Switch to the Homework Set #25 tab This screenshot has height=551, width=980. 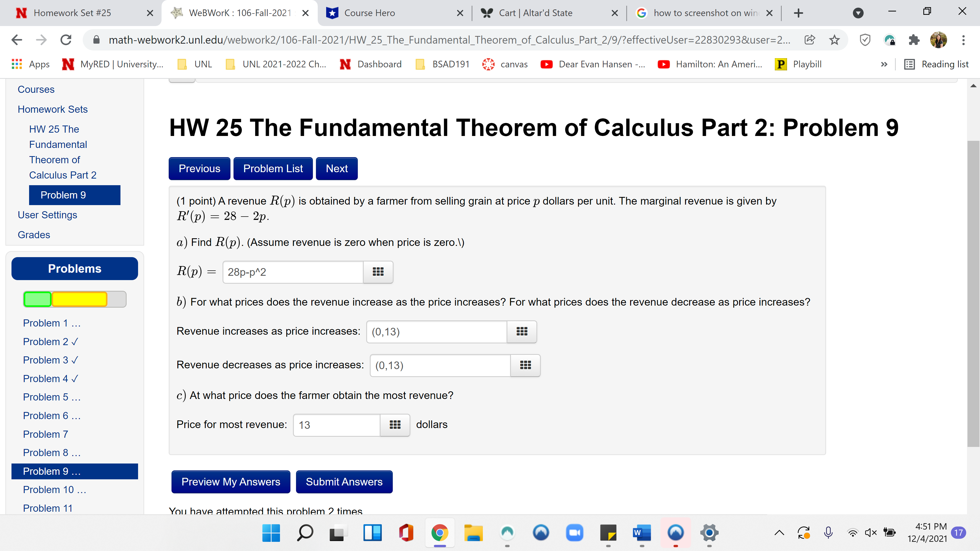(x=72, y=13)
